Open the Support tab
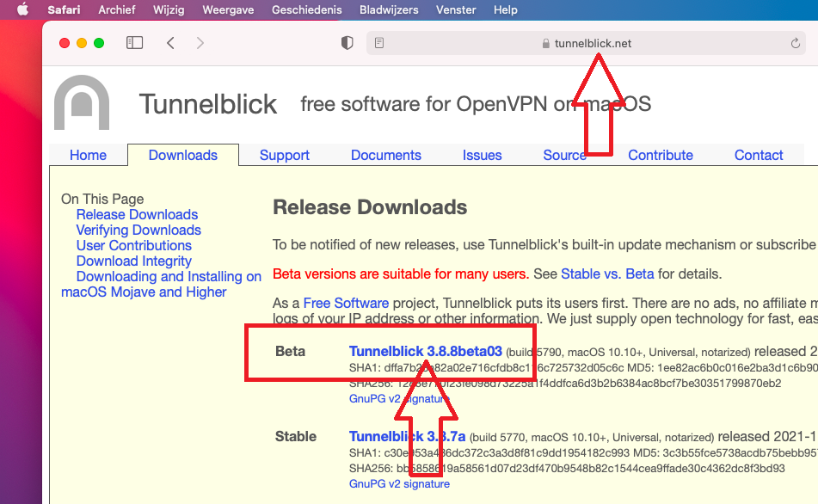The image size is (818, 504). click(x=285, y=155)
